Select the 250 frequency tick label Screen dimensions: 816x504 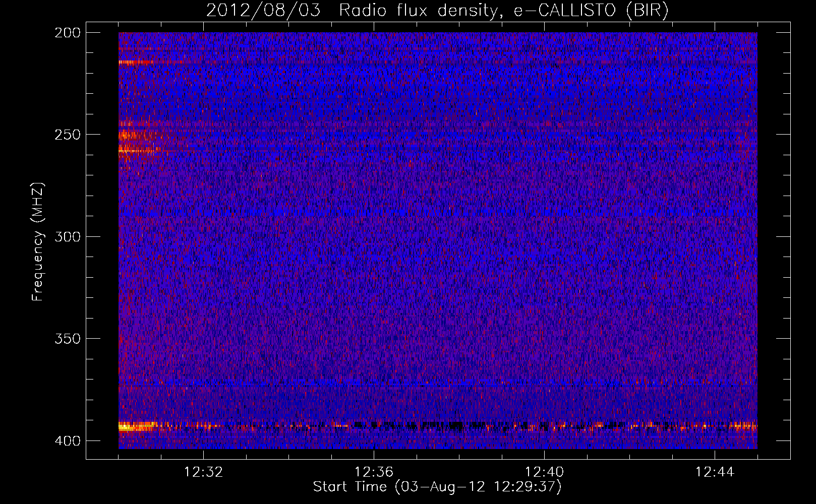coord(68,135)
